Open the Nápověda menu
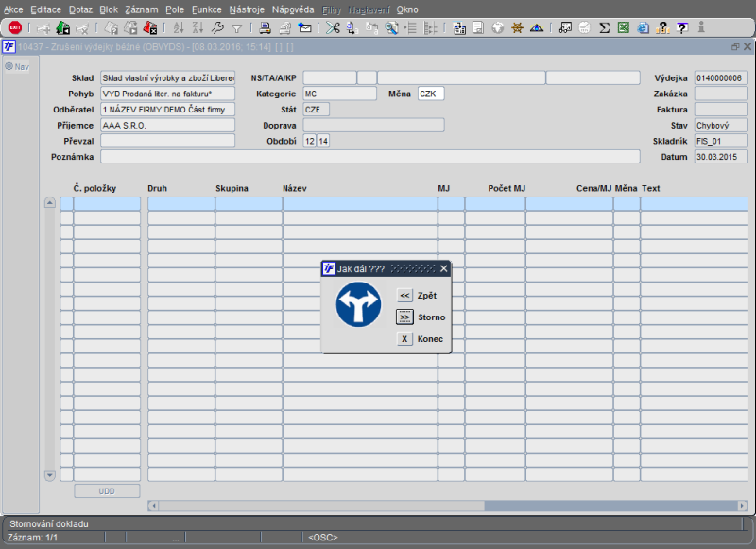756x549 pixels. click(293, 9)
